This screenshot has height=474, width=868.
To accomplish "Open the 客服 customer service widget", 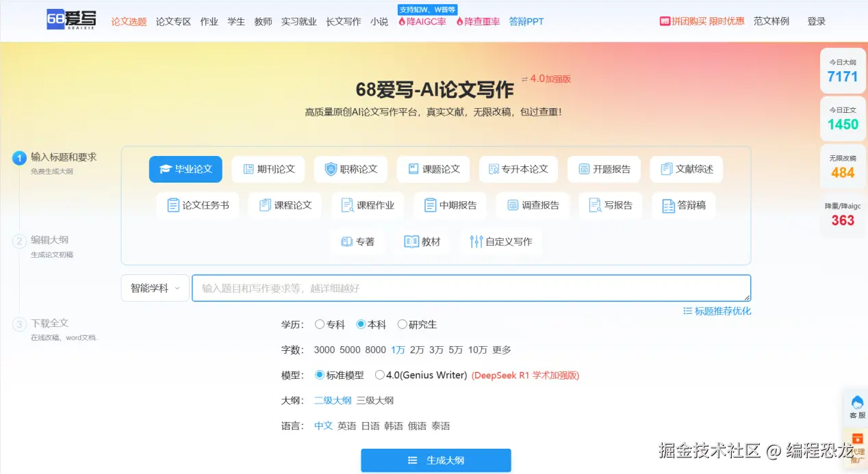I will pos(857,407).
